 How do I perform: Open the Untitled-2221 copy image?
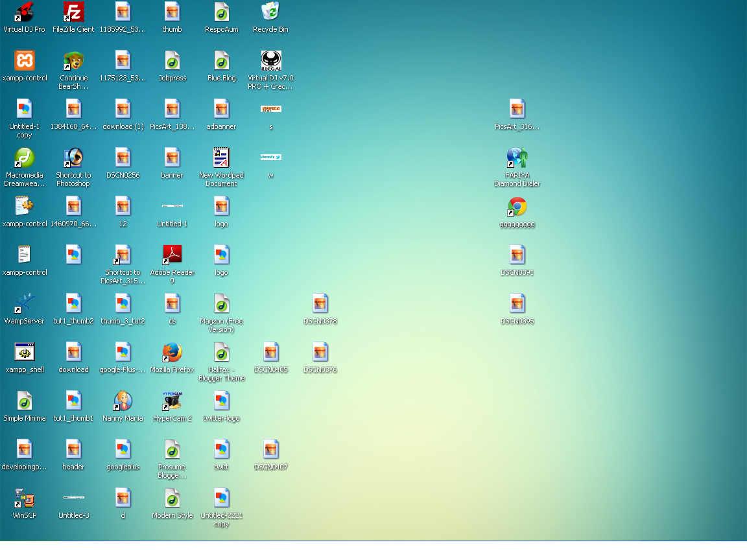[221, 498]
